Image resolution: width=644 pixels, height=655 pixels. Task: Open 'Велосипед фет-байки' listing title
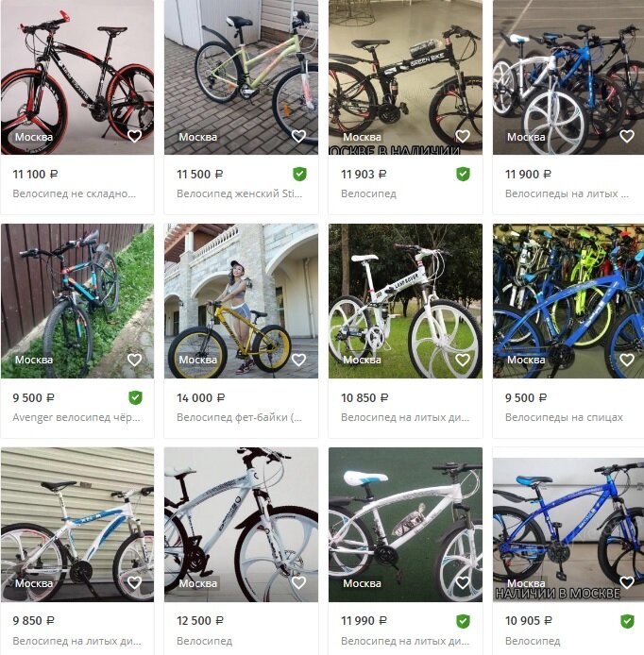pos(239,417)
